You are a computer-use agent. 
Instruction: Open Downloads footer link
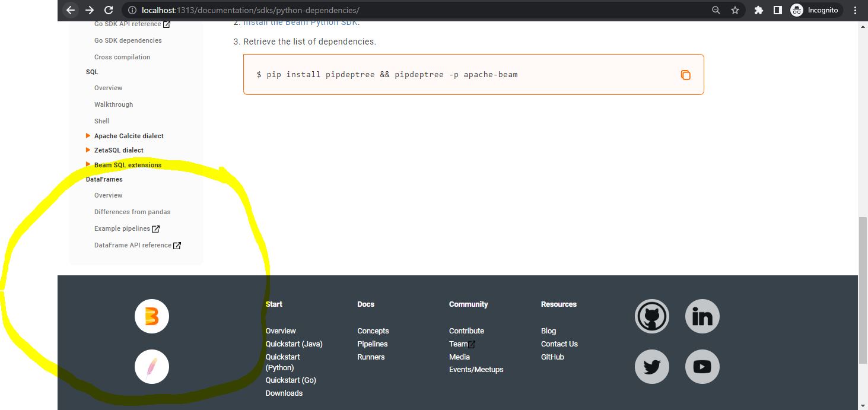pyautogui.click(x=284, y=393)
